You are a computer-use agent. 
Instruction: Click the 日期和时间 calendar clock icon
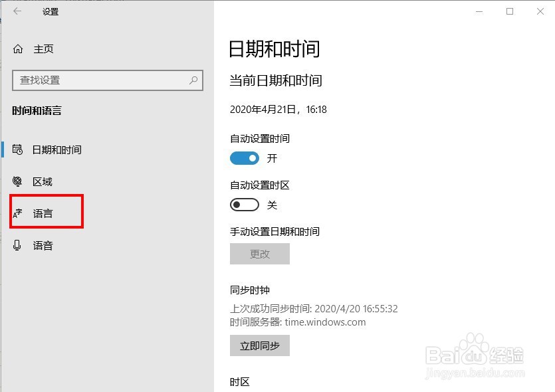17,149
